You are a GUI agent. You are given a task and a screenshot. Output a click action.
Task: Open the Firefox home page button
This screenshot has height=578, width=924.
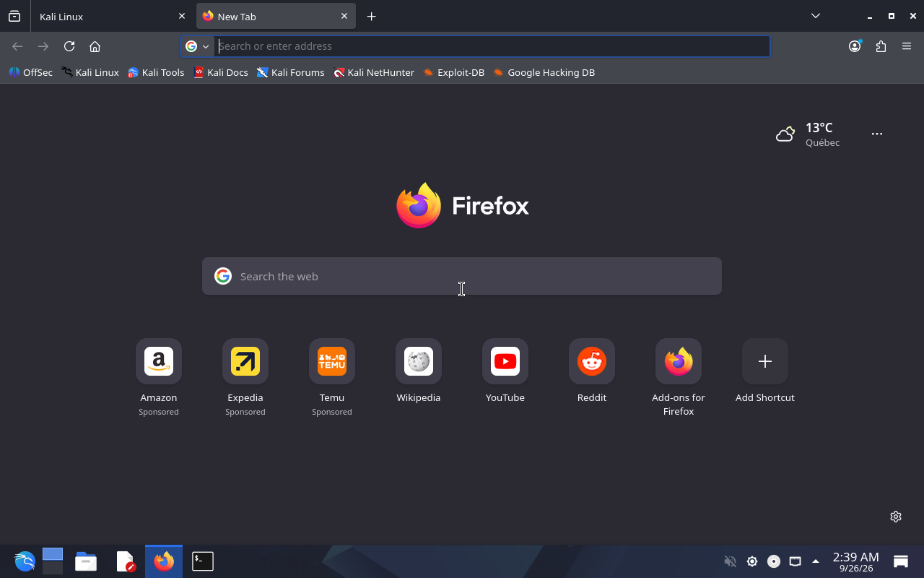(x=95, y=46)
